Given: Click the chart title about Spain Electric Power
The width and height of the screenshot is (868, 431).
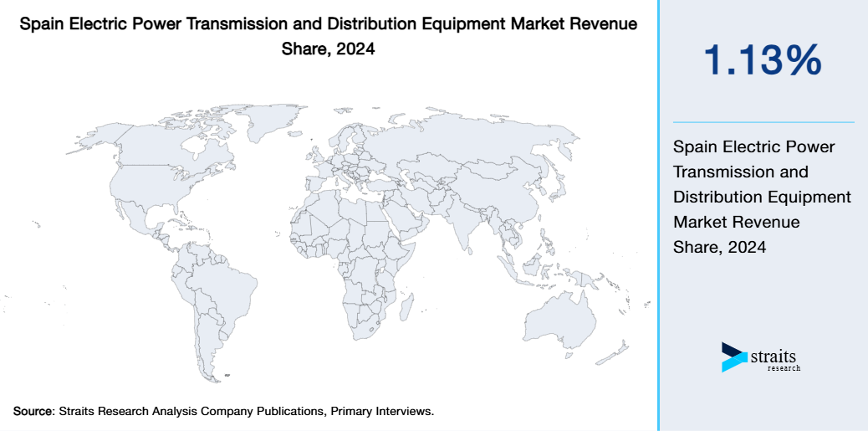Looking at the screenshot, I should (x=329, y=37).
